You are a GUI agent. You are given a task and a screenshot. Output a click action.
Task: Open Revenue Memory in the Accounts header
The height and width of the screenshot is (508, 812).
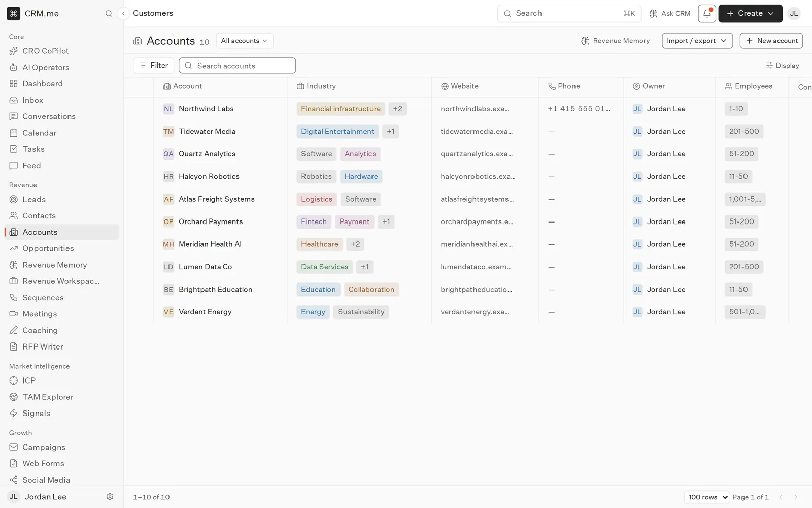coord(615,41)
